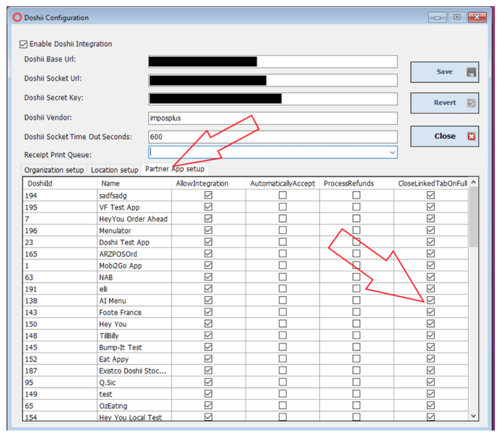Click the Doshii Secret Key field
504x436 pixels.
(x=273, y=99)
